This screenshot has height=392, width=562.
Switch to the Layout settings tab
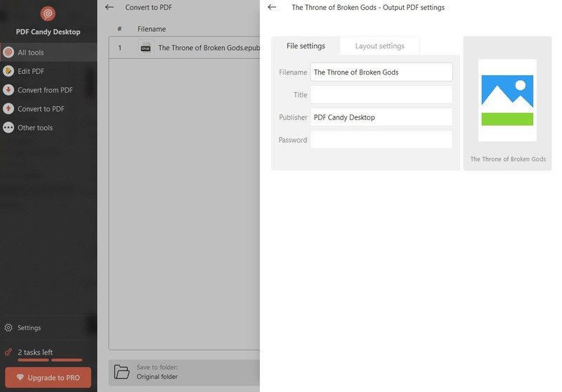click(379, 46)
